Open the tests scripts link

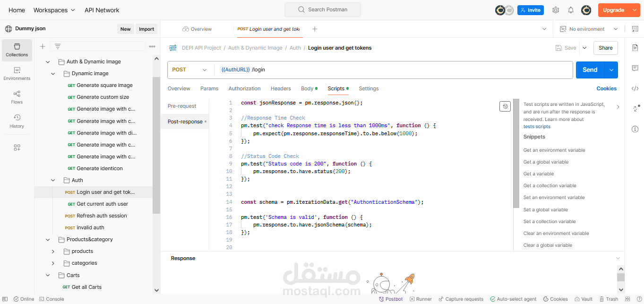(x=537, y=126)
